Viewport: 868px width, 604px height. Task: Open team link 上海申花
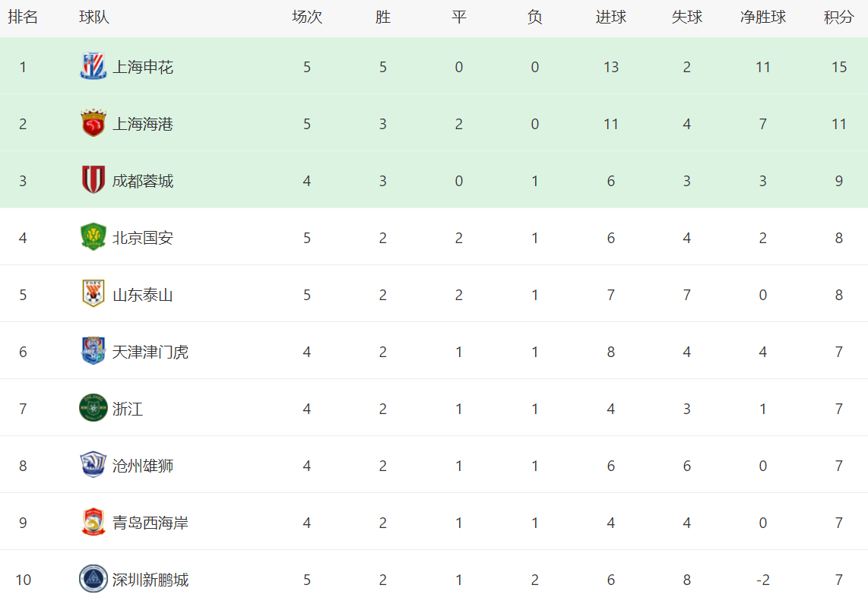pos(143,67)
